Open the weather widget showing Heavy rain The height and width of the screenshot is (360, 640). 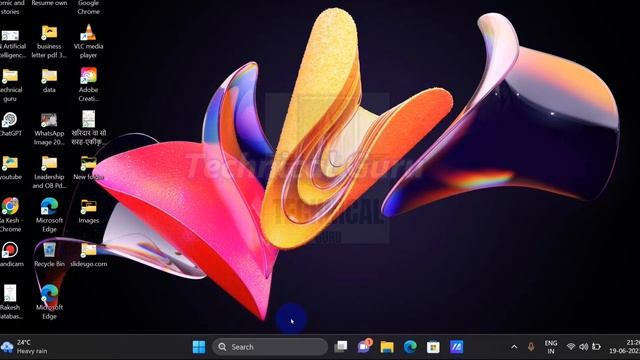coord(24,347)
